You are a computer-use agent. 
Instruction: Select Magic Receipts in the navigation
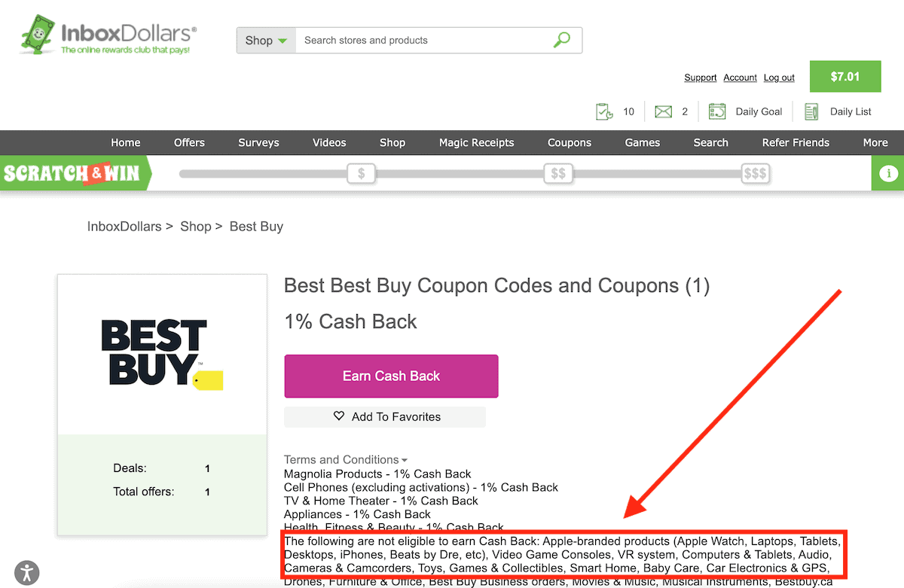pyautogui.click(x=476, y=142)
